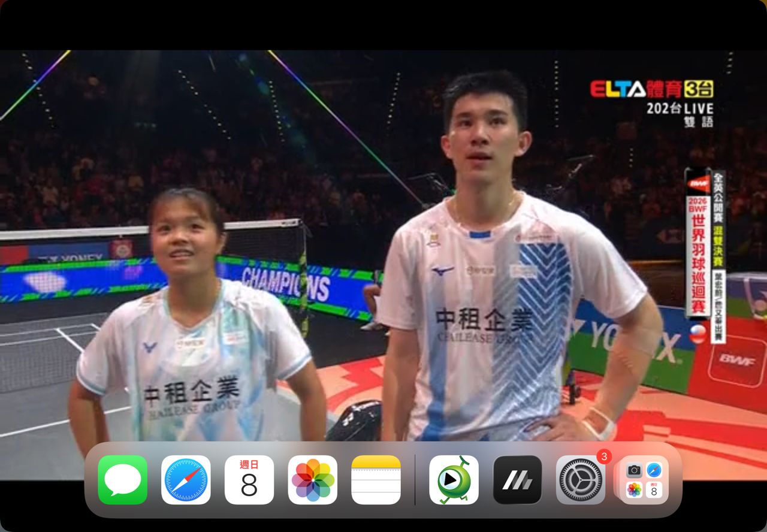The height and width of the screenshot is (532, 767).
Task: Tap the ELTA 體育3台 channel logo
Action: pos(651,89)
